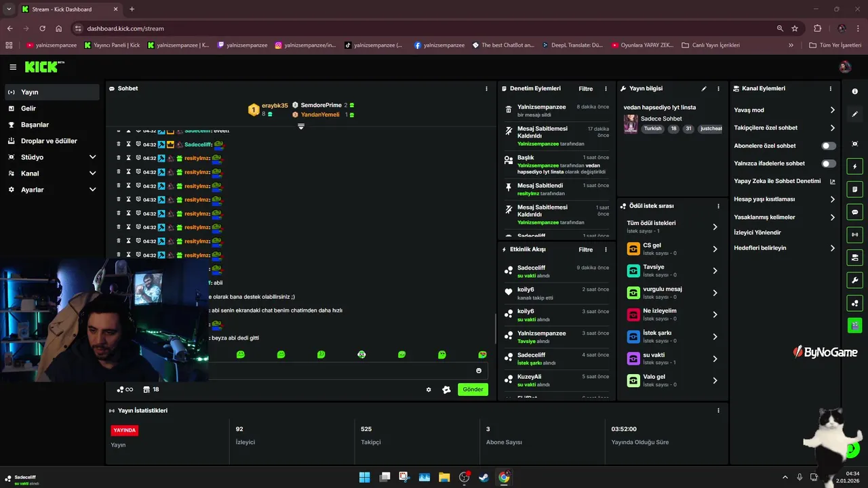This screenshot has width=868, height=488.
Task: Click the badge icon next to Gönder
Action: 446,390
